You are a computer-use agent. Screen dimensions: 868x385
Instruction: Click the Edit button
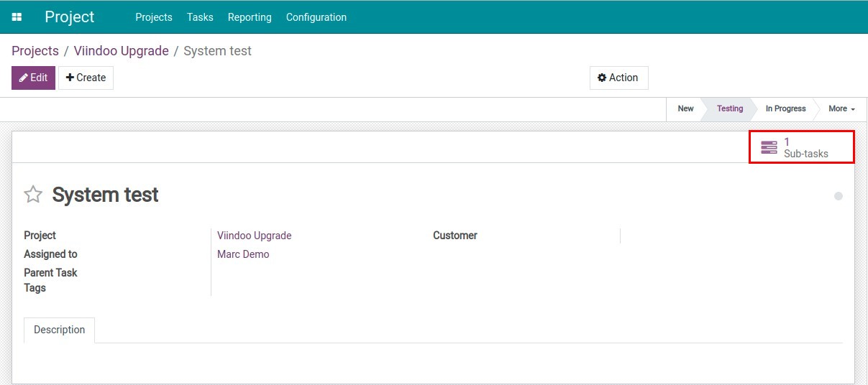click(x=33, y=78)
